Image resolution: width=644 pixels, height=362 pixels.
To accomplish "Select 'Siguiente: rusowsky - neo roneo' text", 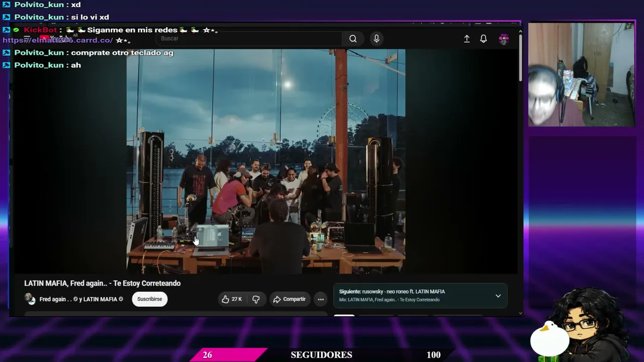I will (x=392, y=292).
